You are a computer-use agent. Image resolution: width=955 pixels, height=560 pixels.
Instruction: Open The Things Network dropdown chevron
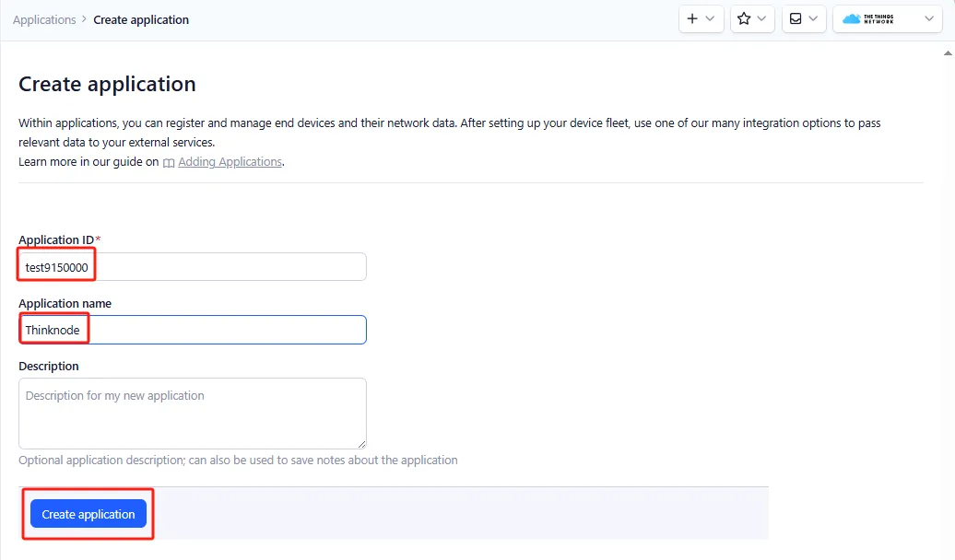pyautogui.click(x=928, y=19)
